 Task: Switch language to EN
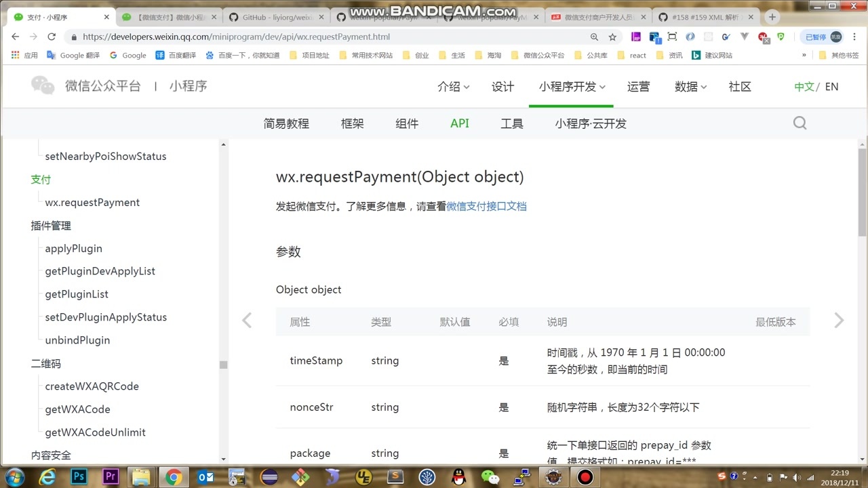831,86
